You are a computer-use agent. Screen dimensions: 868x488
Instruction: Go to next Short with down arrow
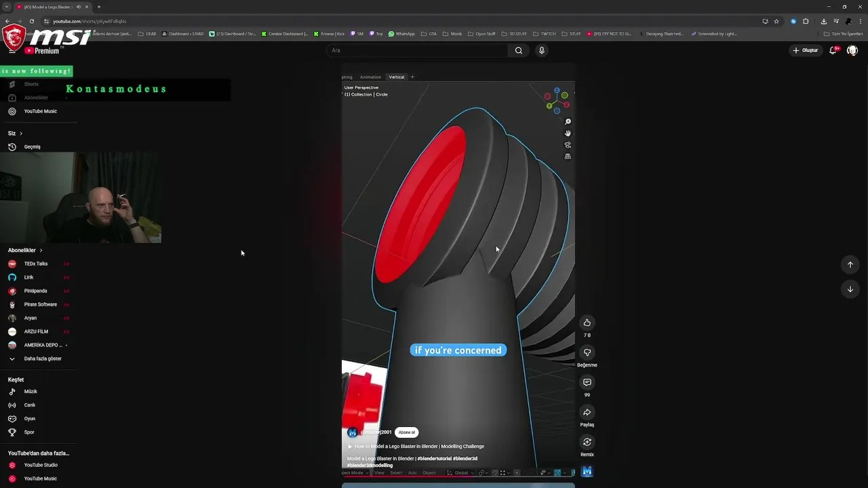coord(850,289)
